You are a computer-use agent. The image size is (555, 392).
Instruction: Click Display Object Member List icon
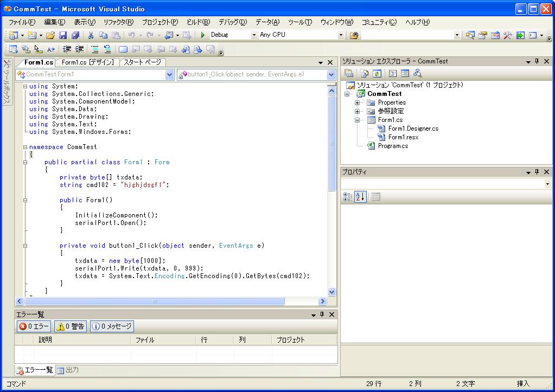pos(14,49)
